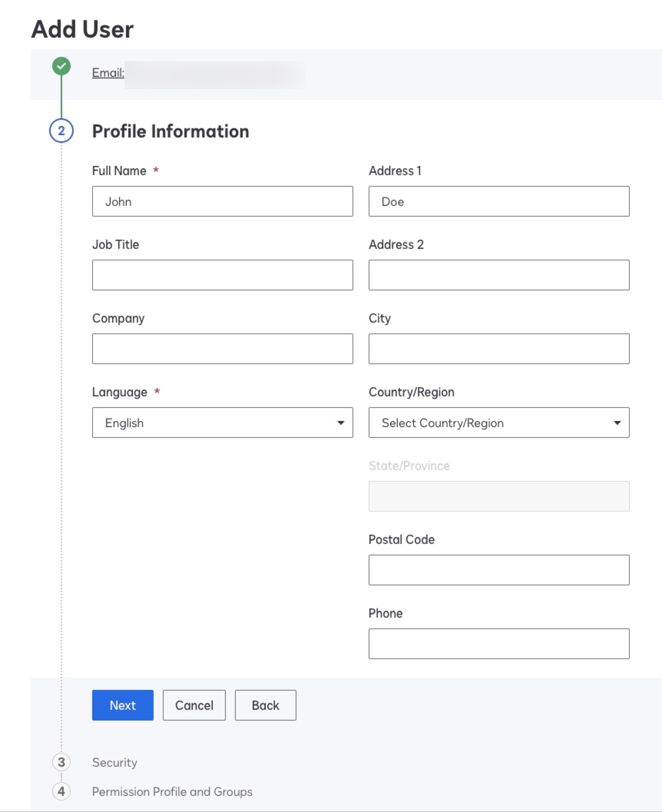
Task: Click the step 4 circle indicator
Action: click(61, 792)
